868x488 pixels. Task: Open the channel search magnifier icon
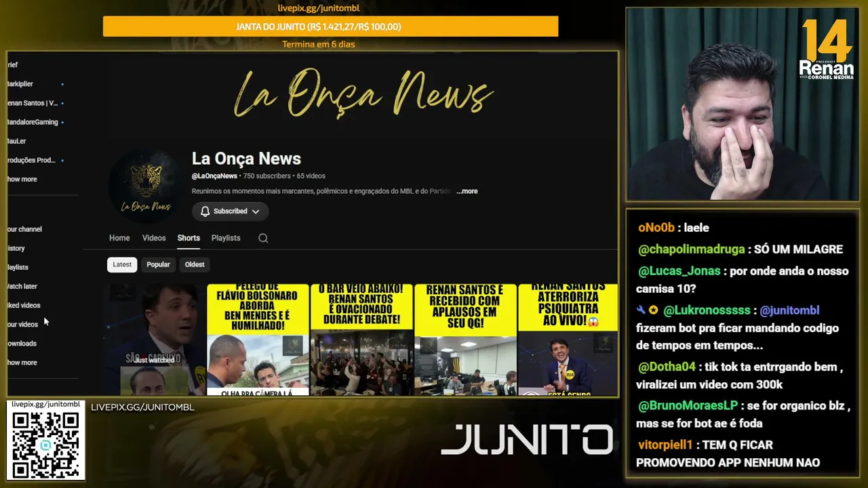pyautogui.click(x=263, y=238)
